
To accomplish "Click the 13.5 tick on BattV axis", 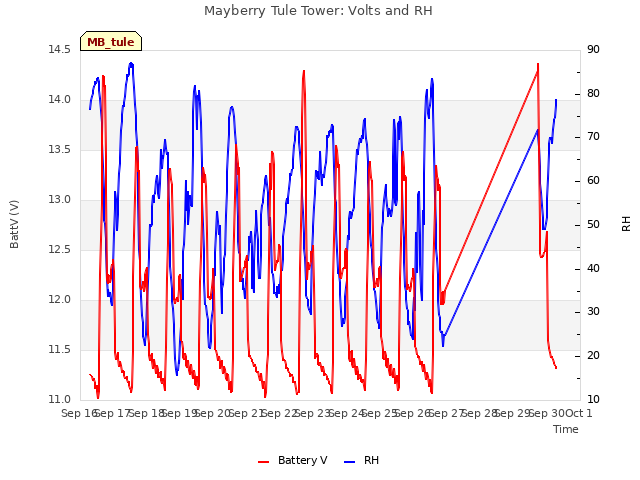I will click(60, 149).
